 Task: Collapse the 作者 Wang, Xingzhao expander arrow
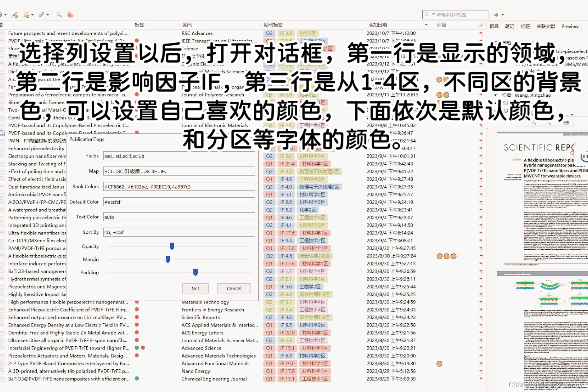pyautogui.click(x=495, y=95)
